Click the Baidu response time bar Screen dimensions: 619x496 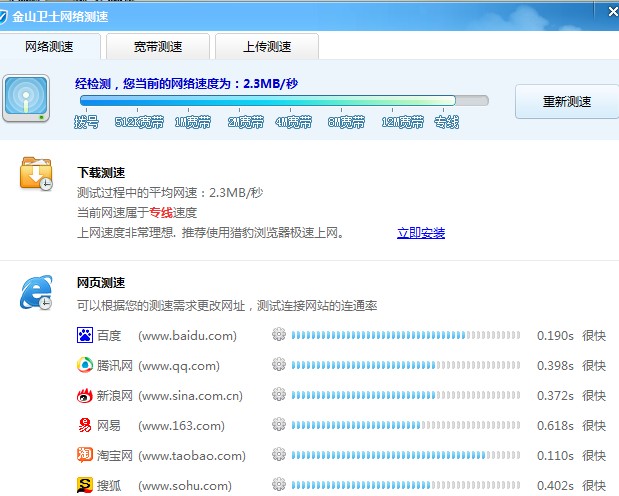point(406,335)
